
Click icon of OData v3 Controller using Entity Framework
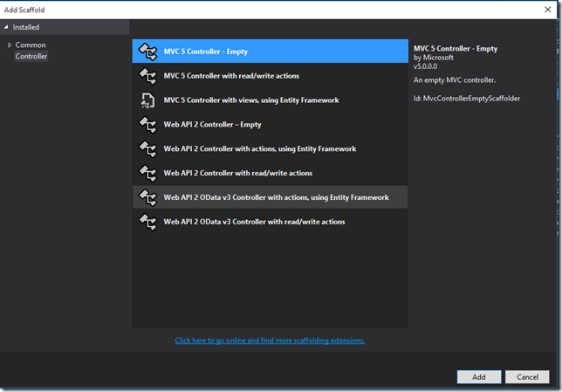[148, 197]
